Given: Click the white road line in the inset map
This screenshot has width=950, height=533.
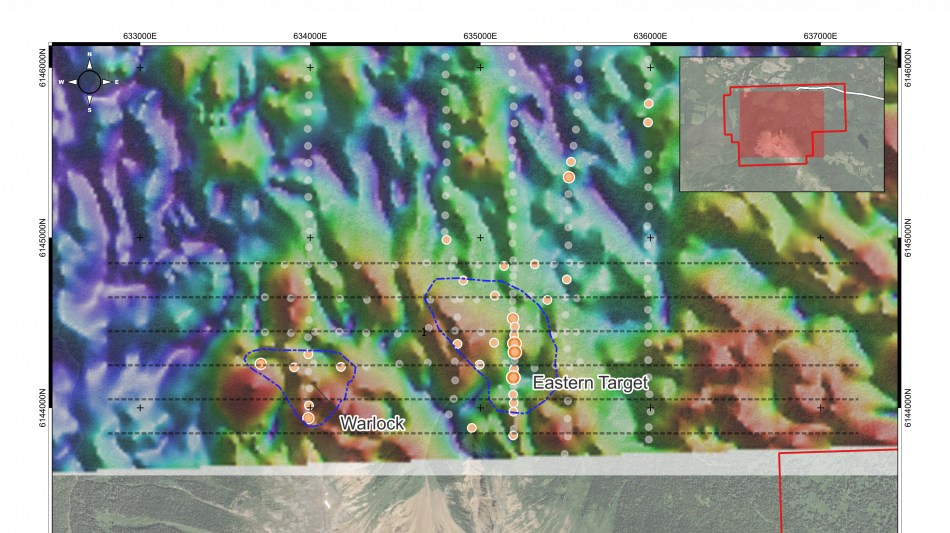Looking at the screenshot, I should [860, 93].
